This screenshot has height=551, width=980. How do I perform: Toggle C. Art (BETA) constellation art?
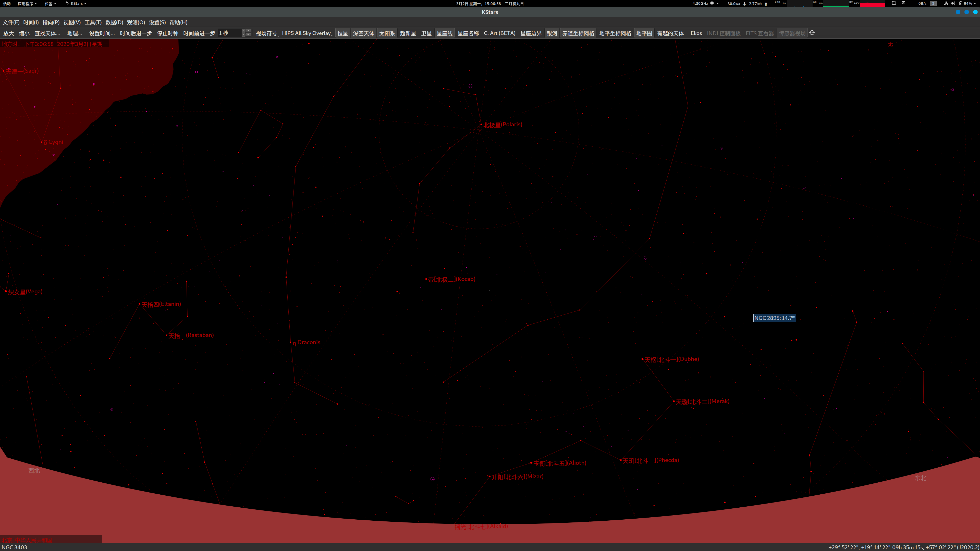499,33
